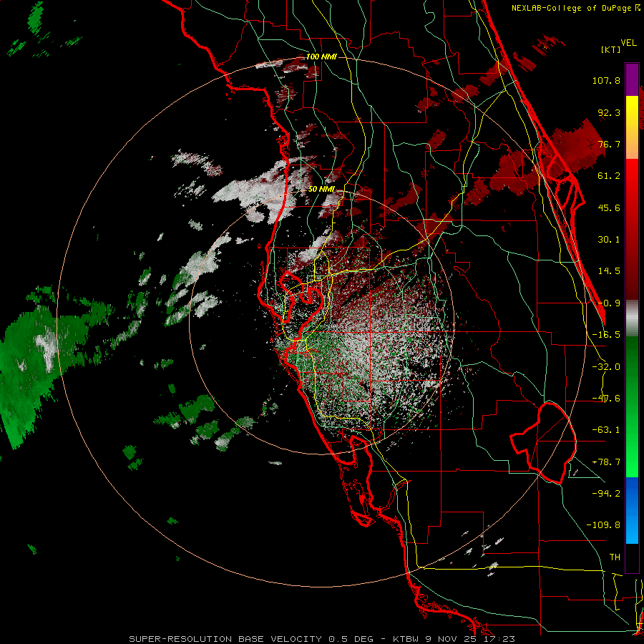Click the -0.9 legend value
The height and width of the screenshot is (644, 644).
609,303
